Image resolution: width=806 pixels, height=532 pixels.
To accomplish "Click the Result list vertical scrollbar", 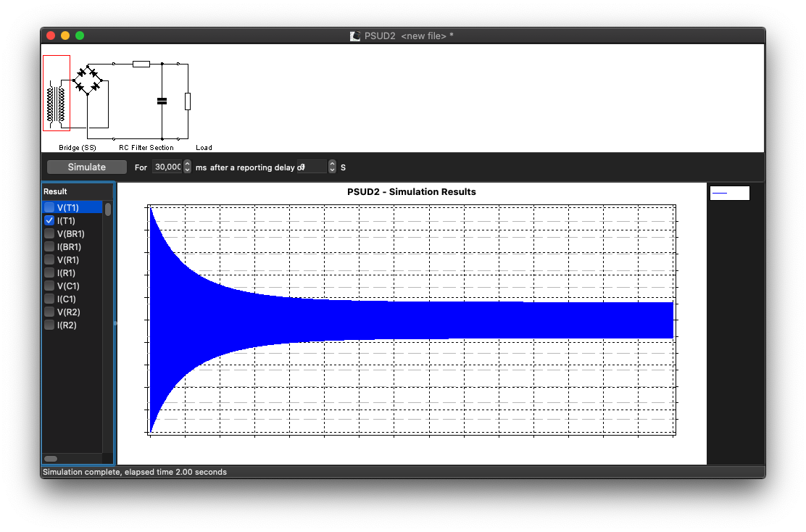I will [x=108, y=209].
